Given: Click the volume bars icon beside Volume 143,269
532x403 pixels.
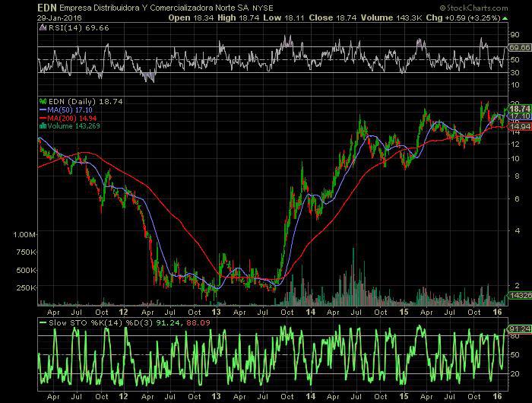Looking at the screenshot, I should click(43, 126).
